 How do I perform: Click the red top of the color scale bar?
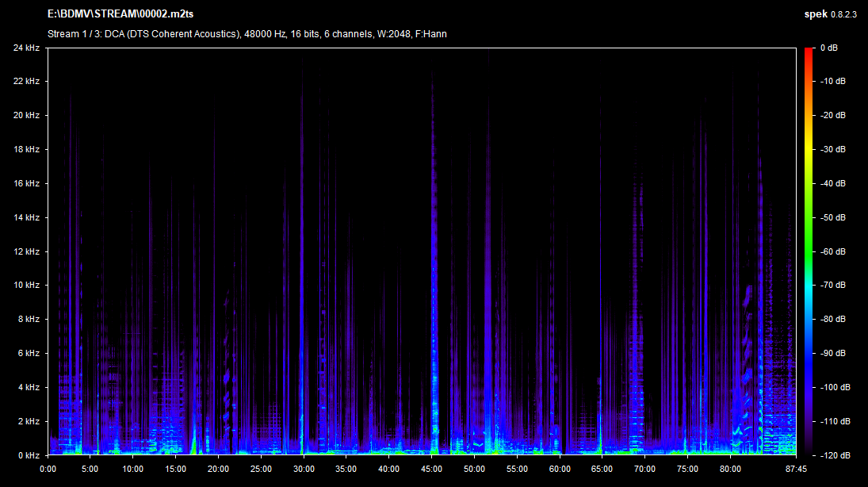click(809, 52)
